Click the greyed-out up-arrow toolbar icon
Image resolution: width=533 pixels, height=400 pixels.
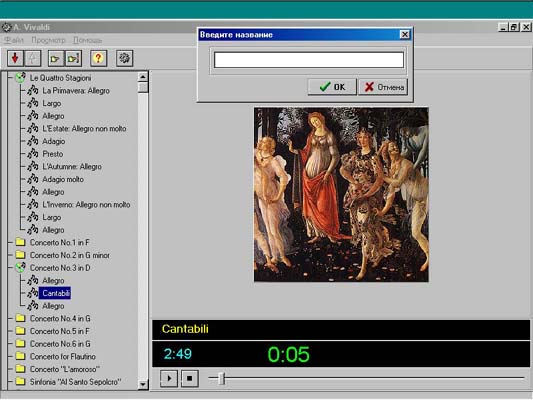coord(33,58)
